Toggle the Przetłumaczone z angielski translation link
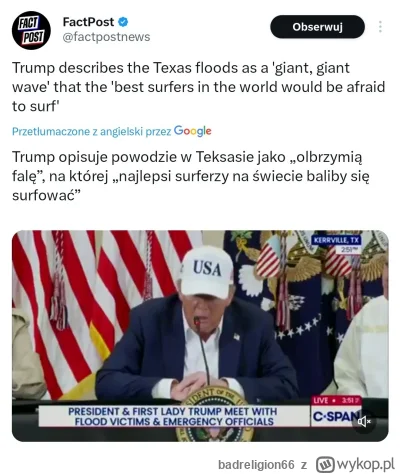 (92, 132)
